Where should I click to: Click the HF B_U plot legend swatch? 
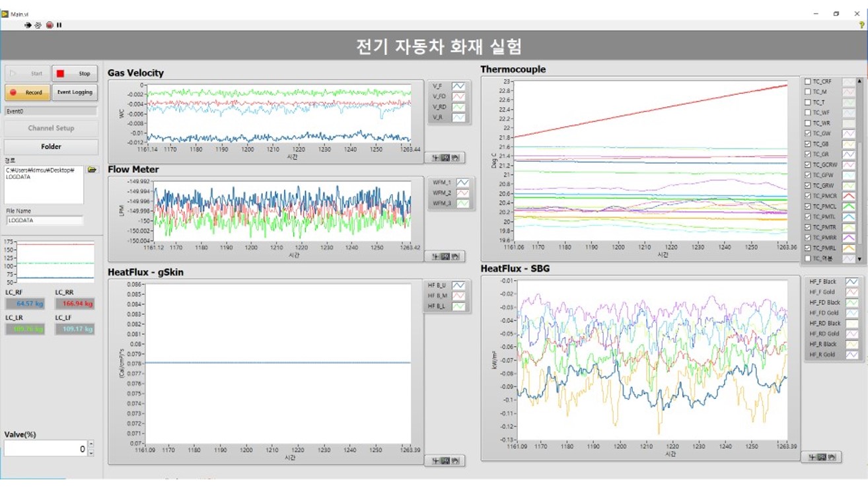coord(458,285)
